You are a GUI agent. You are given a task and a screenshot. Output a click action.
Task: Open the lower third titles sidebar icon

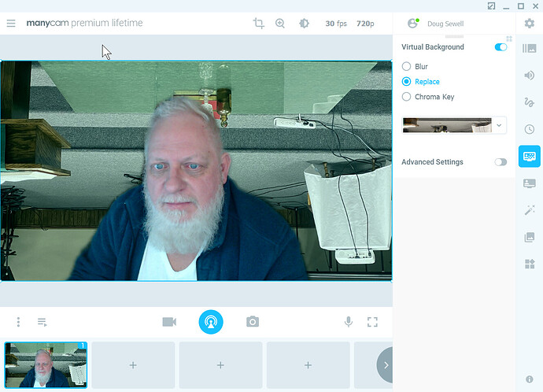point(529,183)
